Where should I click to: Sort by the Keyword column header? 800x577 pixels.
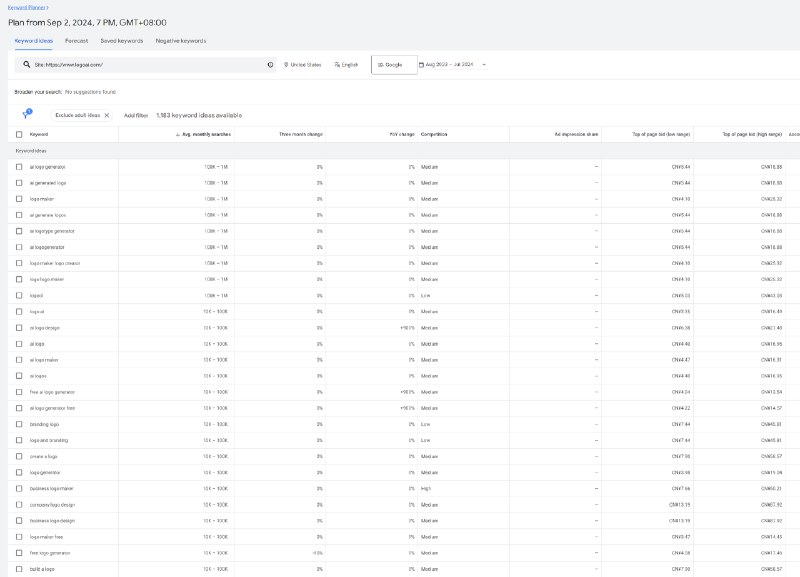pos(39,134)
